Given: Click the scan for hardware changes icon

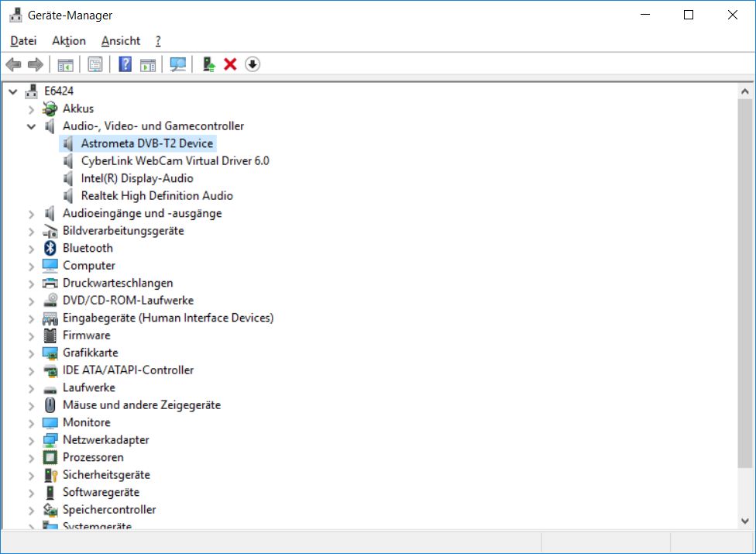Looking at the screenshot, I should pyautogui.click(x=178, y=64).
